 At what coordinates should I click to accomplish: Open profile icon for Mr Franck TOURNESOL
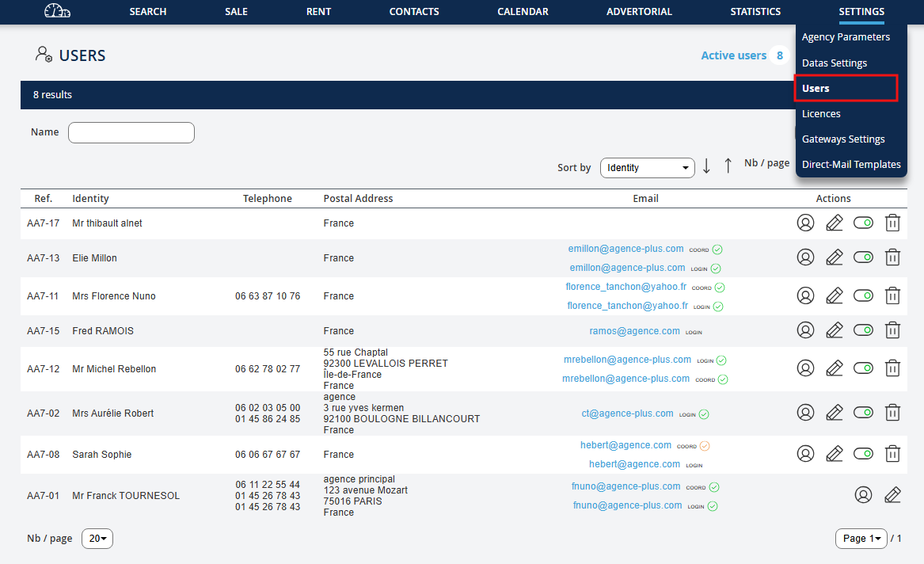(x=863, y=495)
